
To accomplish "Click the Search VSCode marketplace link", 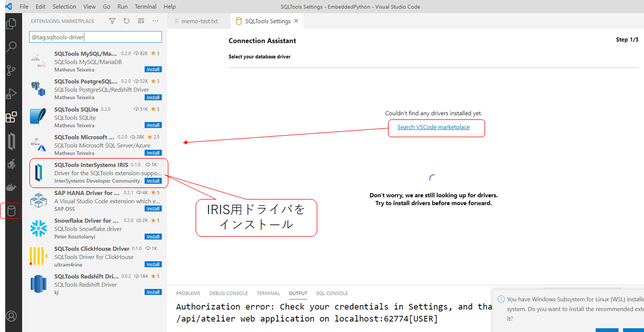I will (x=433, y=127).
